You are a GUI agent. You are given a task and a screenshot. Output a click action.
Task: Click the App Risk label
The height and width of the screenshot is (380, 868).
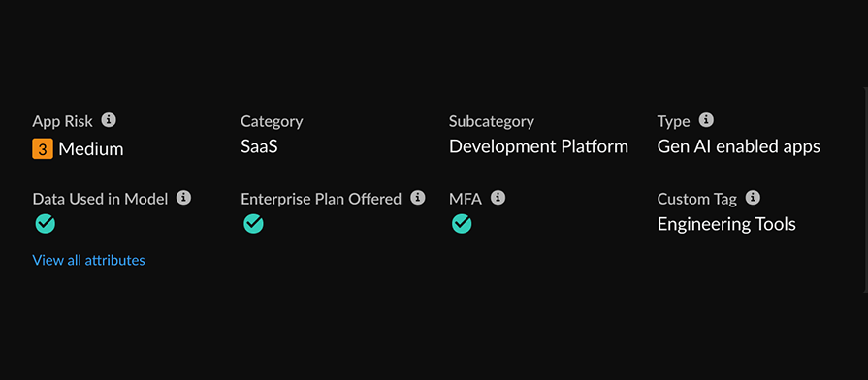pos(62,121)
